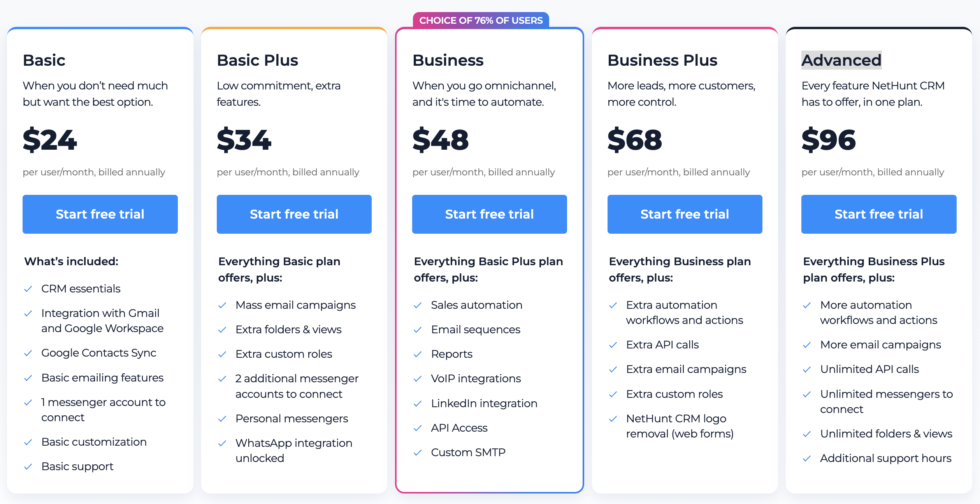
Task: Start free trial for Basic Plus plan
Action: 294,214
